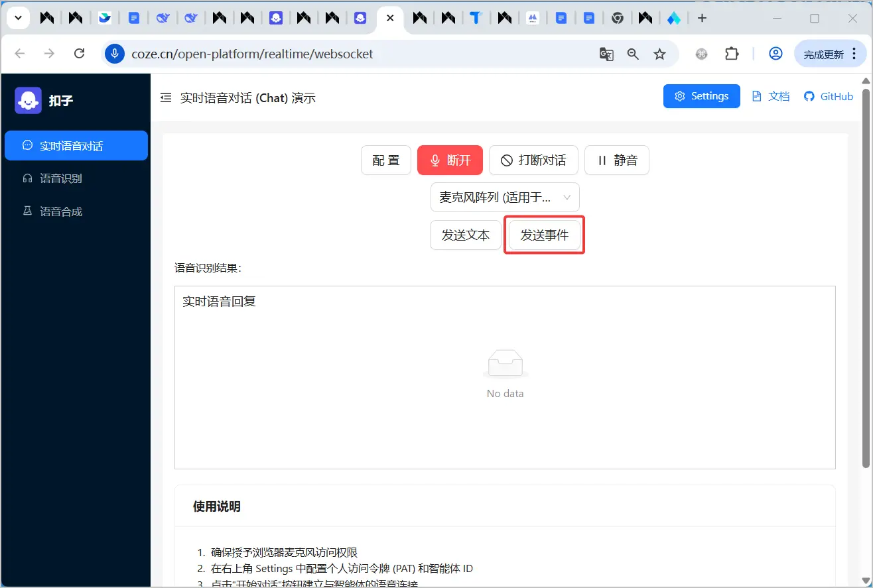Open the Extensions puzzle menu
This screenshot has height=588, width=873.
[731, 54]
